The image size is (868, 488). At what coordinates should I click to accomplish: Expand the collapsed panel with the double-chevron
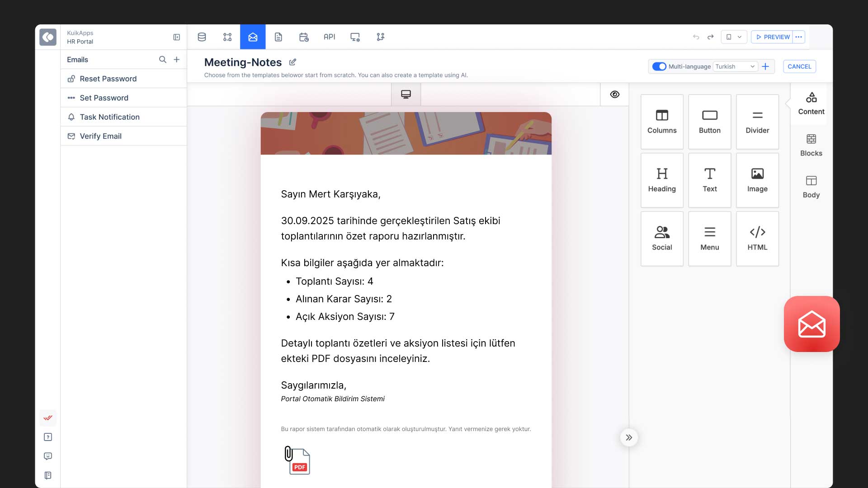[629, 437]
